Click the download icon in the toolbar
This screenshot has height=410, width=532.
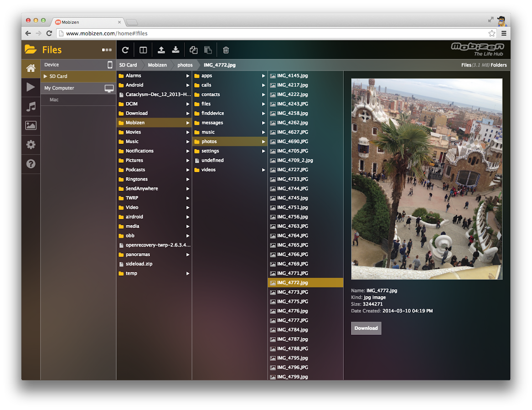click(176, 50)
